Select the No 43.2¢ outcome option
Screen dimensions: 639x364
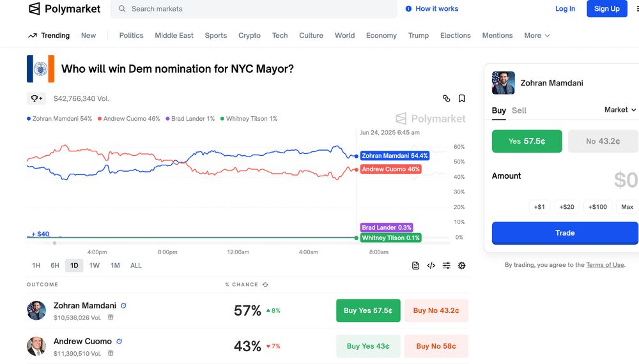click(x=603, y=141)
